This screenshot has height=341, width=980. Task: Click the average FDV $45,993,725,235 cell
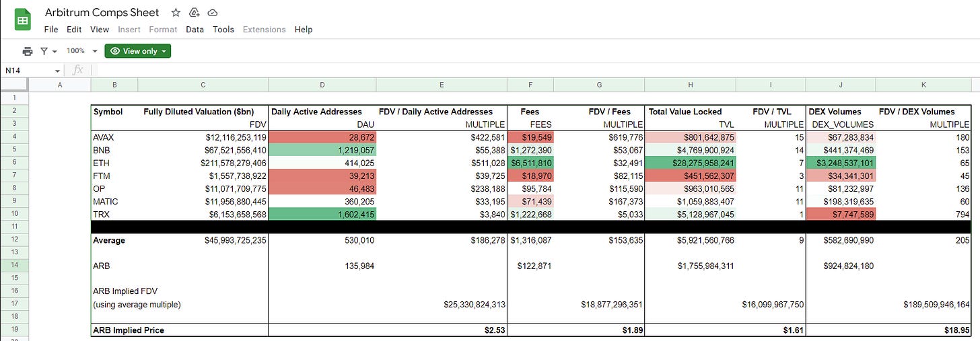pyautogui.click(x=203, y=240)
